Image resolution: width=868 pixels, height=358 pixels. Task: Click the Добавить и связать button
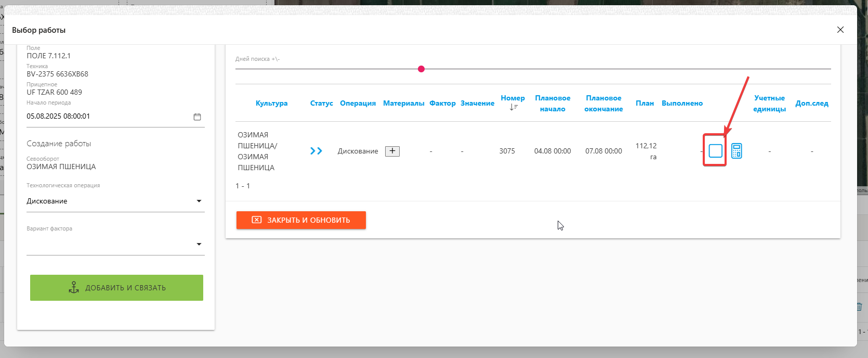click(116, 288)
